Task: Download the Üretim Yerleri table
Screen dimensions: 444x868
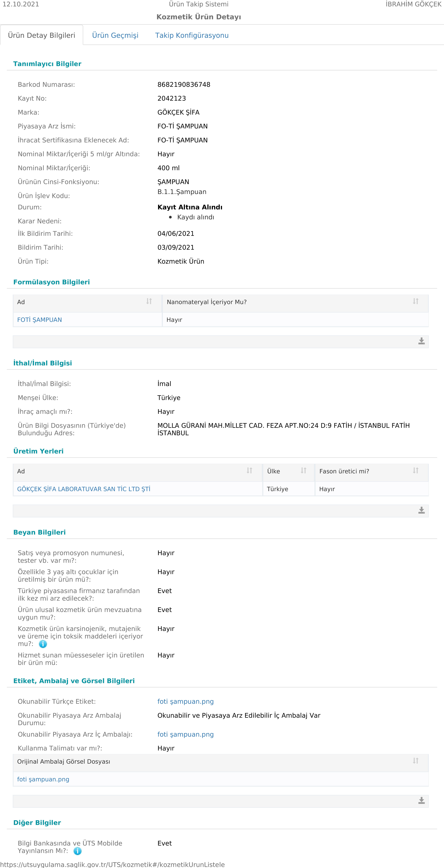Action: pos(421,511)
